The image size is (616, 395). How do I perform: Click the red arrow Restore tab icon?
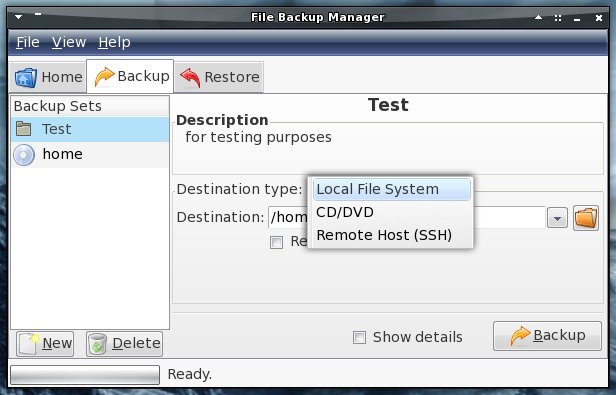coord(190,77)
